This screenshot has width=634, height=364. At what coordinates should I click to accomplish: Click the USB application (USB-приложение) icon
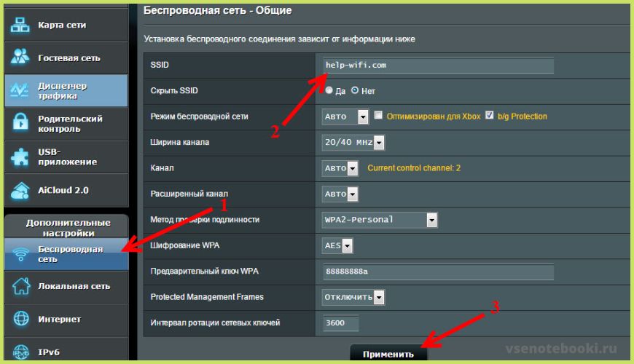click(x=20, y=157)
